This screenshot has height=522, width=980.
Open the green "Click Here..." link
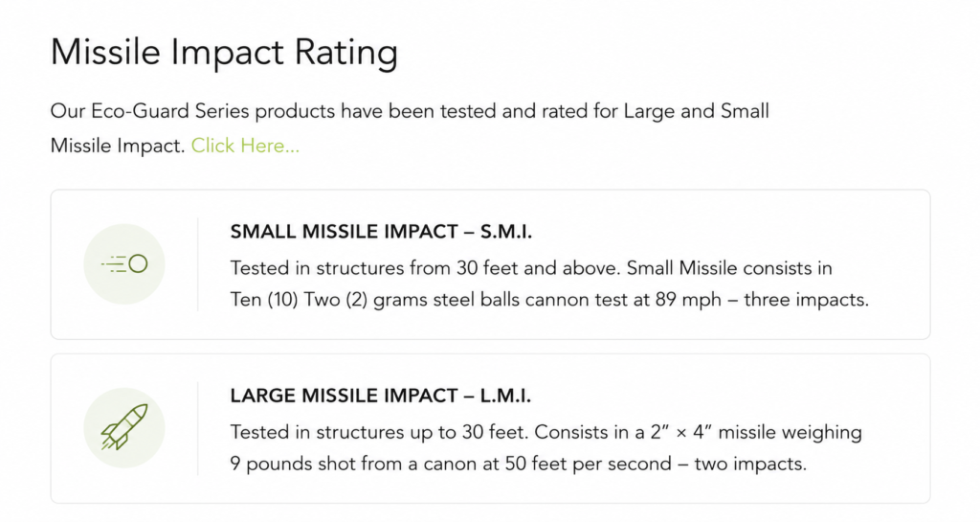[245, 146]
